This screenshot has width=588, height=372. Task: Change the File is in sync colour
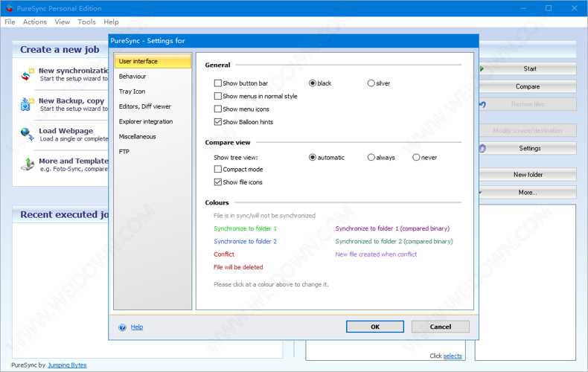pyautogui.click(x=264, y=215)
